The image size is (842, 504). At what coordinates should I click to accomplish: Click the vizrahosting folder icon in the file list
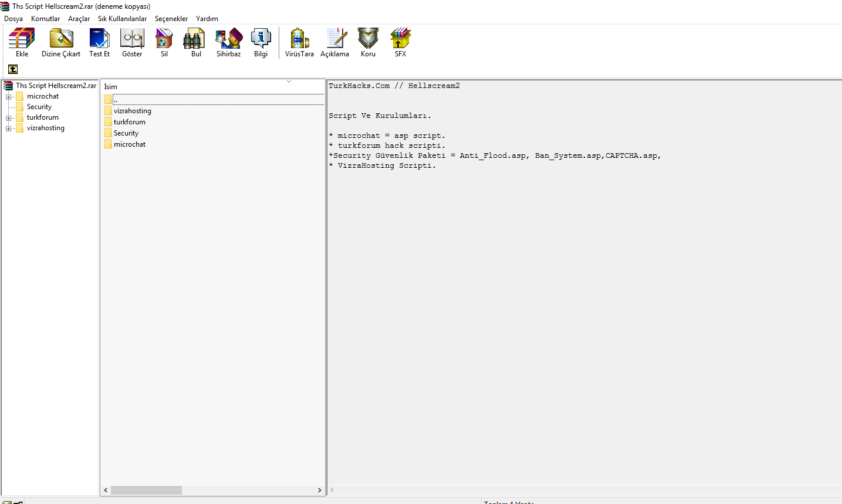click(108, 111)
